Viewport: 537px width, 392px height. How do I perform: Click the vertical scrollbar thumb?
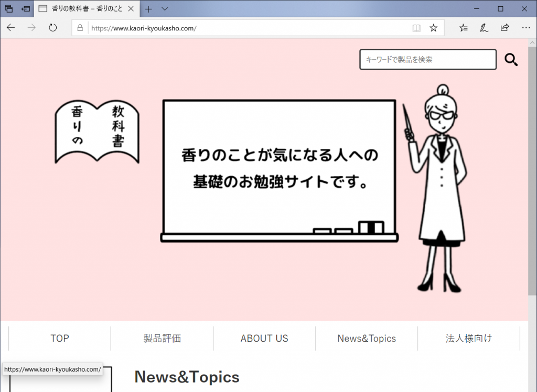532,171
